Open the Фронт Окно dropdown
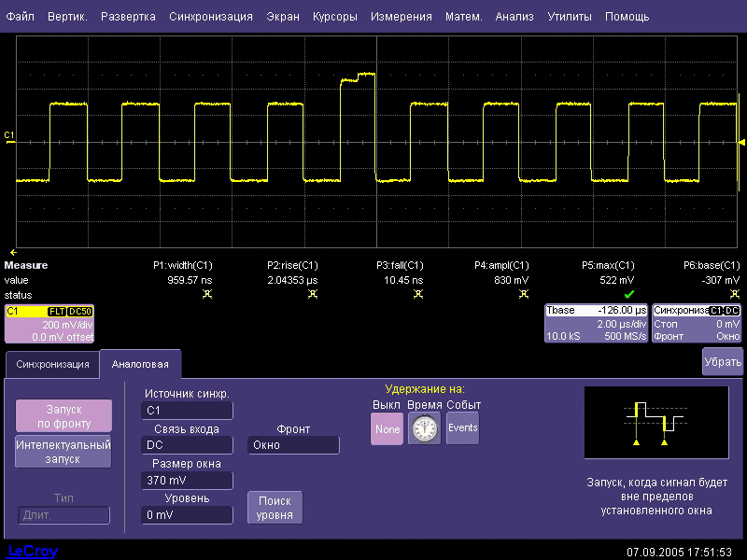Image resolution: width=747 pixels, height=560 pixels. pos(293,445)
